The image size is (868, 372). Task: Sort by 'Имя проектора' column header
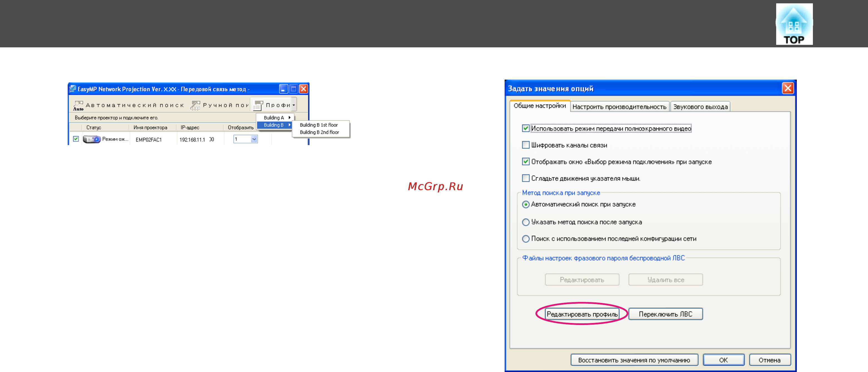(x=153, y=127)
